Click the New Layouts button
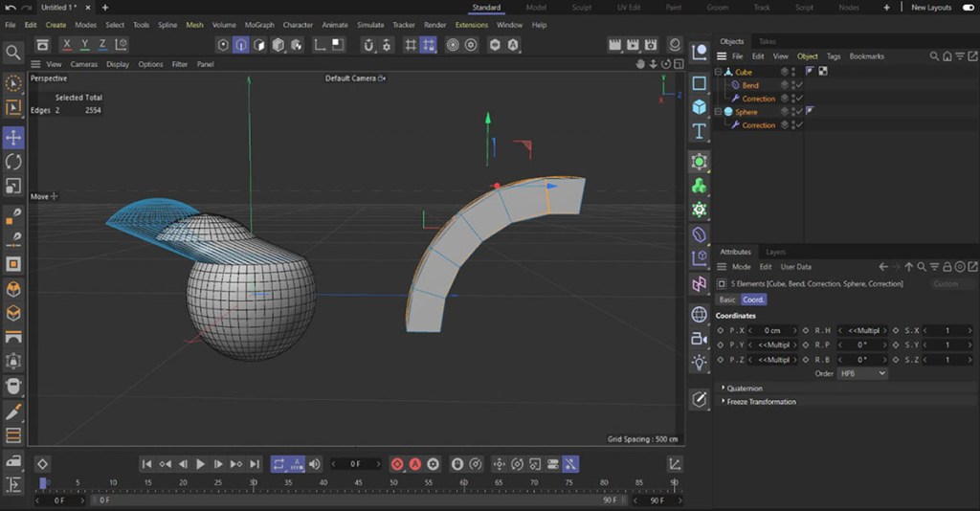 click(930, 8)
